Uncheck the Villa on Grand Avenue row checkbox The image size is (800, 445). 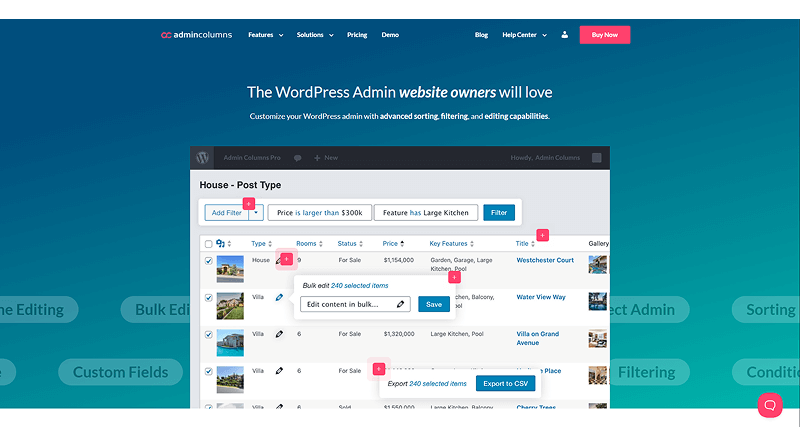pyautogui.click(x=208, y=335)
